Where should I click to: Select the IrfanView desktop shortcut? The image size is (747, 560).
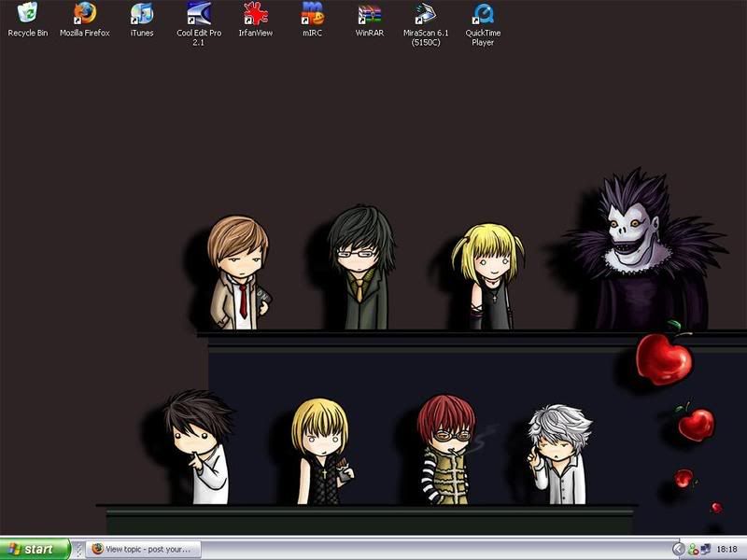(x=256, y=20)
